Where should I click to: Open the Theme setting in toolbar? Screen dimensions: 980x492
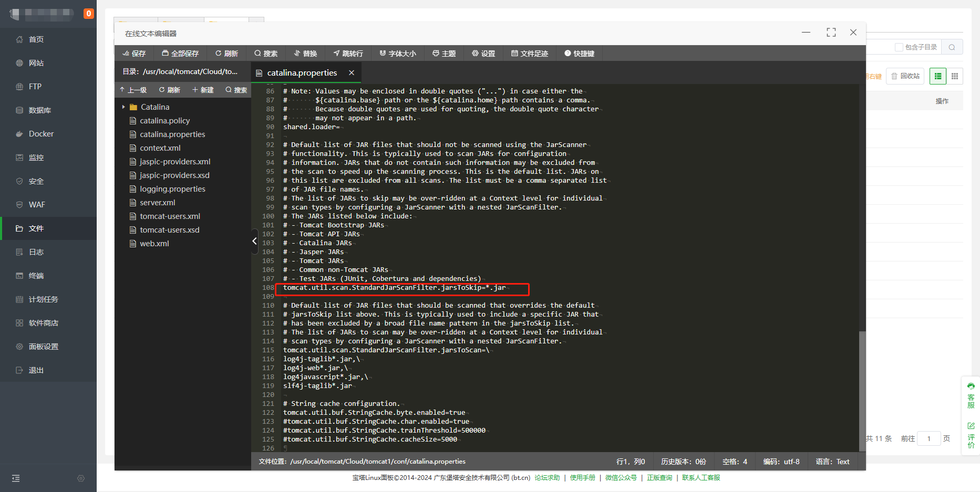[444, 54]
